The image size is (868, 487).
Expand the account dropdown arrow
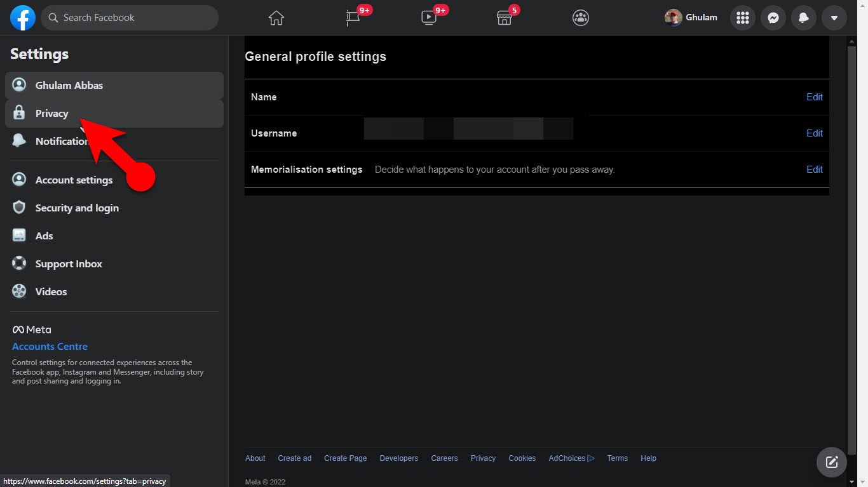pyautogui.click(x=834, y=18)
